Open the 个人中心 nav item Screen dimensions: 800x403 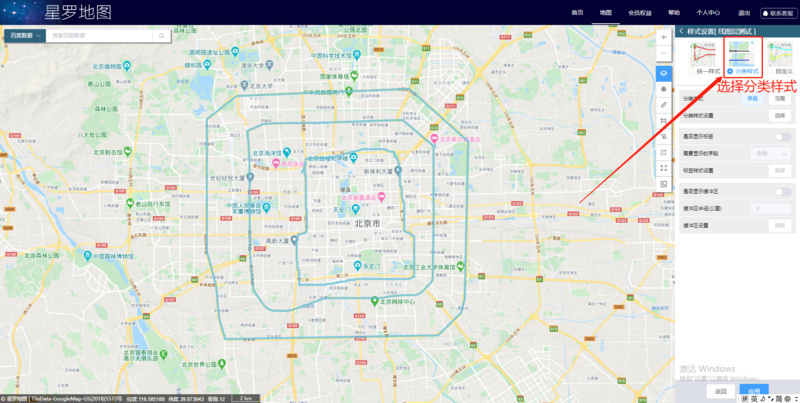tap(708, 13)
